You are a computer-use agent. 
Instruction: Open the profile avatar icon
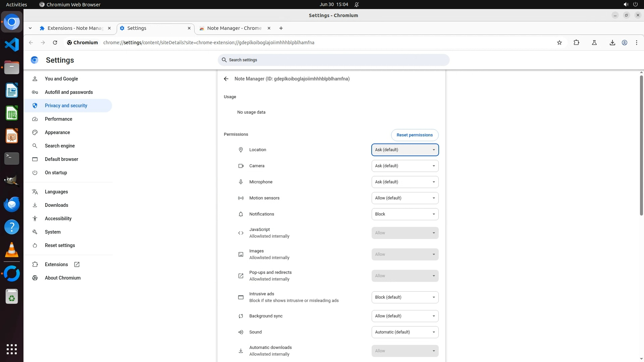tap(624, 43)
